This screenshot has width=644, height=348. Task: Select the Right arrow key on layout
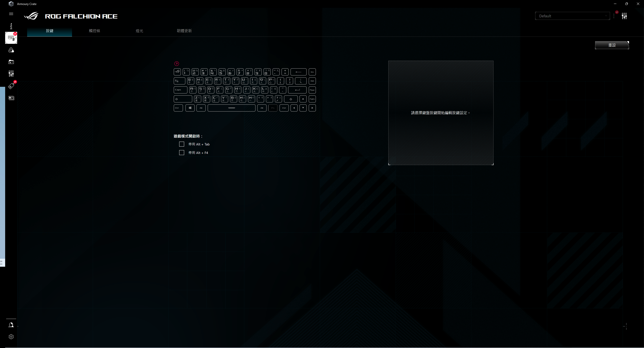pyautogui.click(x=312, y=108)
